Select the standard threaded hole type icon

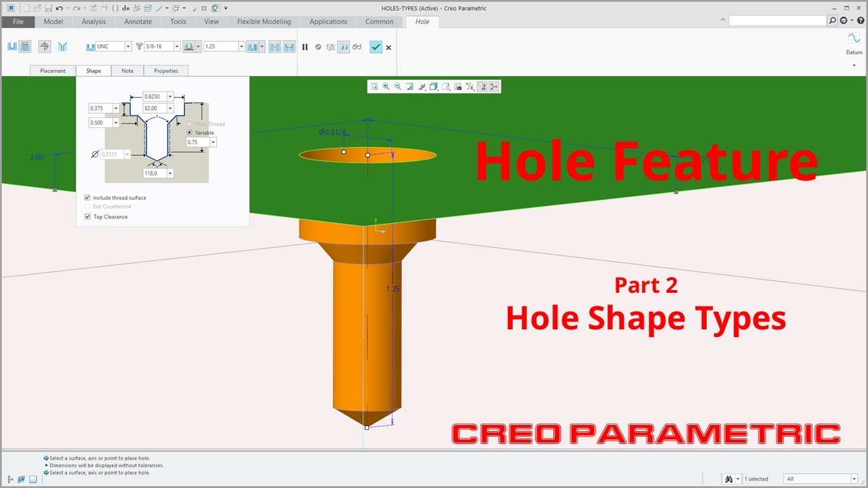coord(25,47)
